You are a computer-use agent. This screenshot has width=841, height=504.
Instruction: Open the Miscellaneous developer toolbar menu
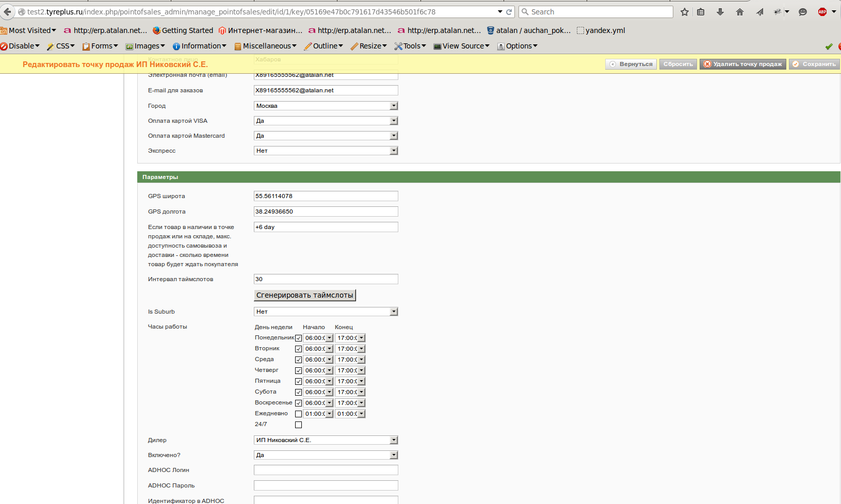point(266,46)
